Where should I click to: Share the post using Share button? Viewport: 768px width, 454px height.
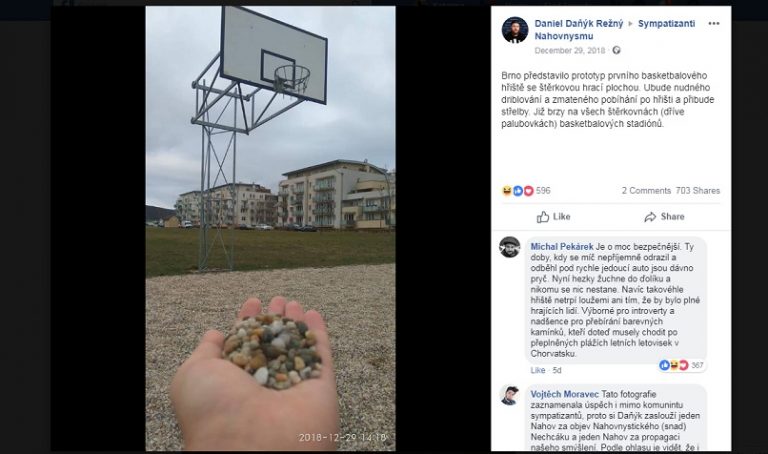tap(664, 216)
